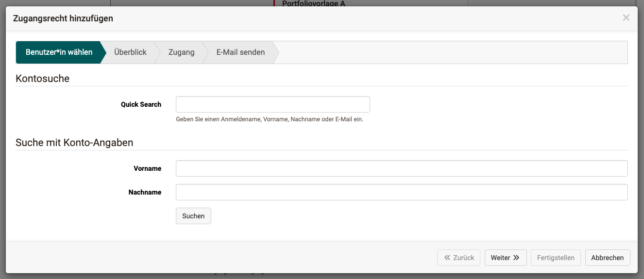Click into the Nachname text field
This screenshot has width=644, height=279.
(401, 192)
